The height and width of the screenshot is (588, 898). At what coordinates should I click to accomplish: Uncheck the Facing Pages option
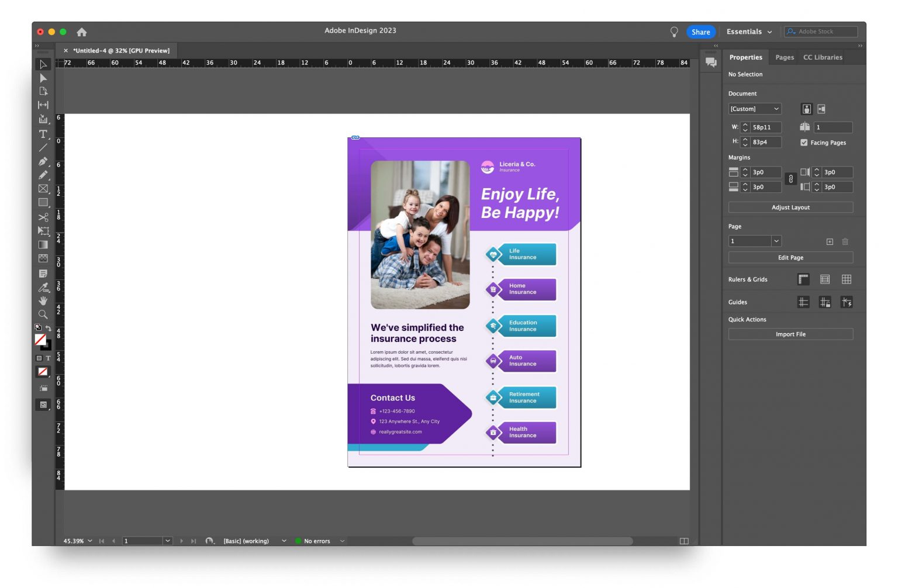[x=804, y=142]
